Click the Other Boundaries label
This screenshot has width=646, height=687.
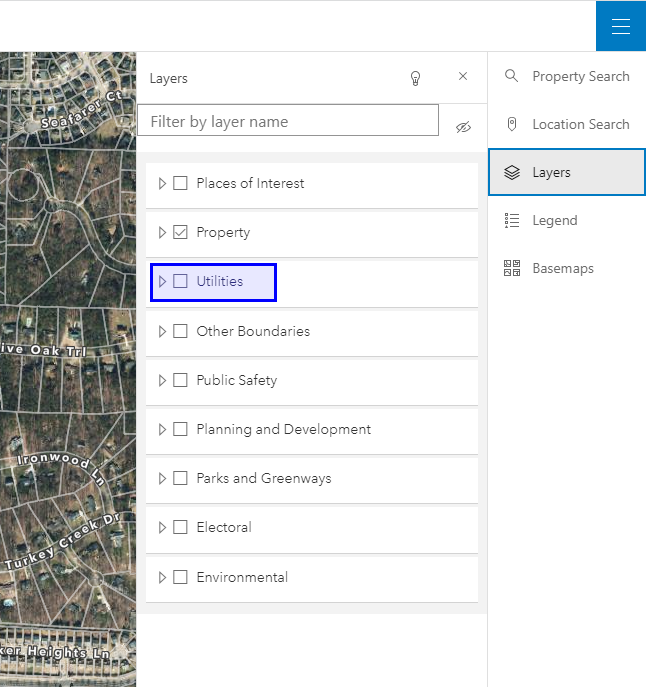click(x=253, y=331)
